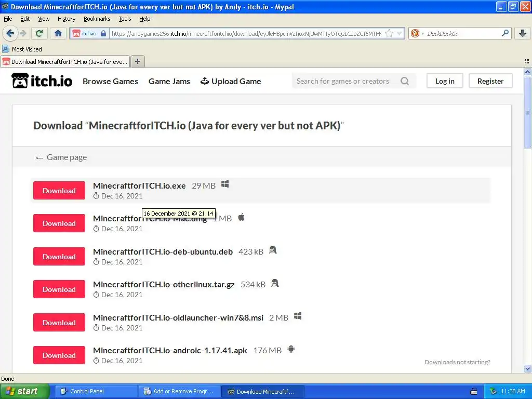This screenshot has width=532, height=399.
Task: Bookmark this page with the star icon
Action: (x=389, y=33)
